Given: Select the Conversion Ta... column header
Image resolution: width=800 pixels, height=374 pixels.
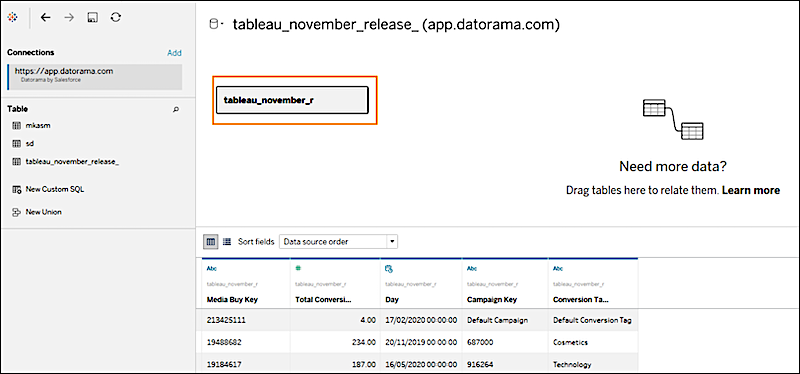Looking at the screenshot, I should pos(581,300).
